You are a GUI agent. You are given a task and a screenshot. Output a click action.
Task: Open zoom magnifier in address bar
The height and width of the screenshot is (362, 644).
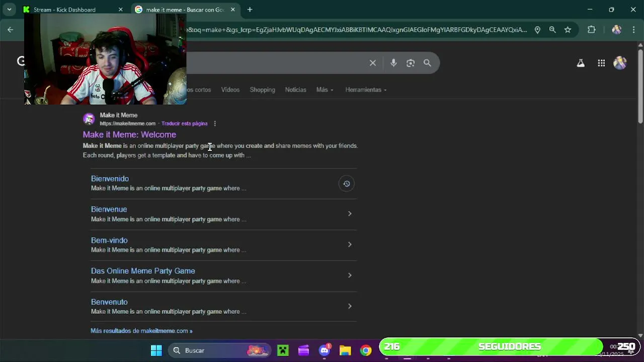(552, 30)
